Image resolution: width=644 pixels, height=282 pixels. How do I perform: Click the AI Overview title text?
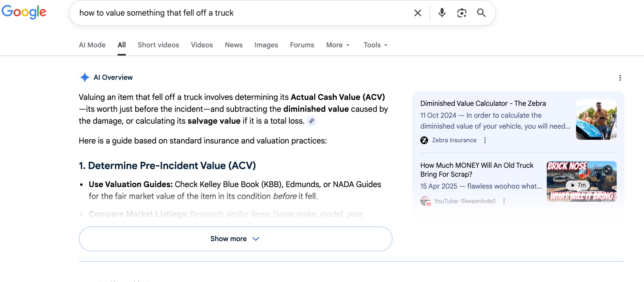(x=113, y=77)
